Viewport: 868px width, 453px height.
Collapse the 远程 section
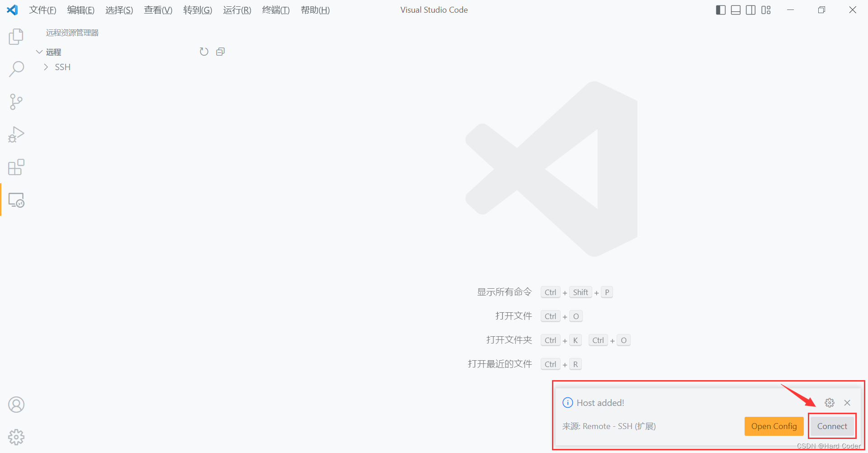[x=39, y=52]
